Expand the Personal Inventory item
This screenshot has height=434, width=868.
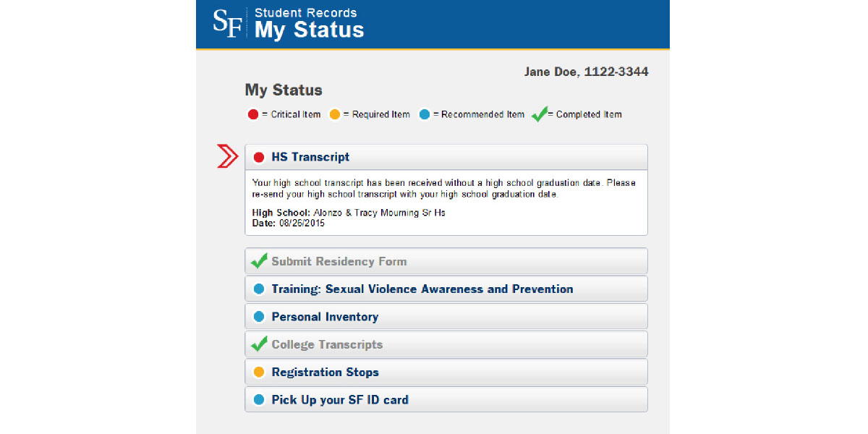[446, 316]
